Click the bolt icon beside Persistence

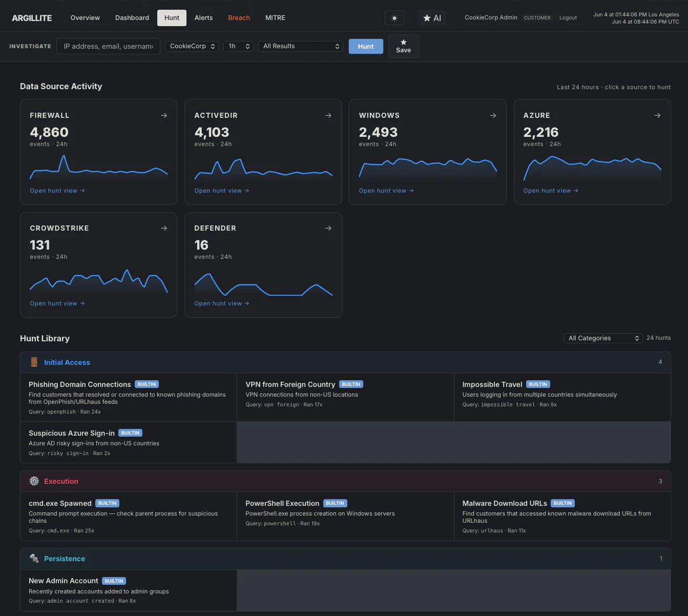tap(34, 559)
